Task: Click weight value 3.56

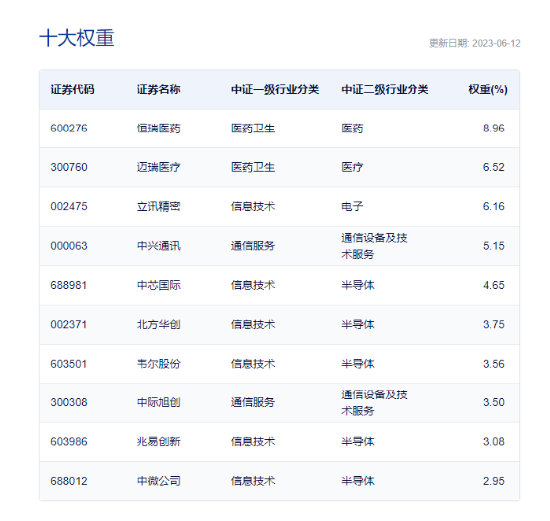Action: (494, 364)
